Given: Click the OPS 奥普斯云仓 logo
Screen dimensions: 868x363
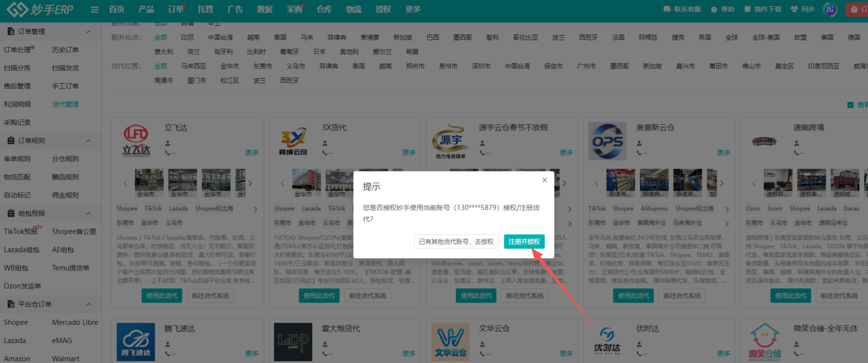Looking at the screenshot, I should pyautogui.click(x=608, y=141).
